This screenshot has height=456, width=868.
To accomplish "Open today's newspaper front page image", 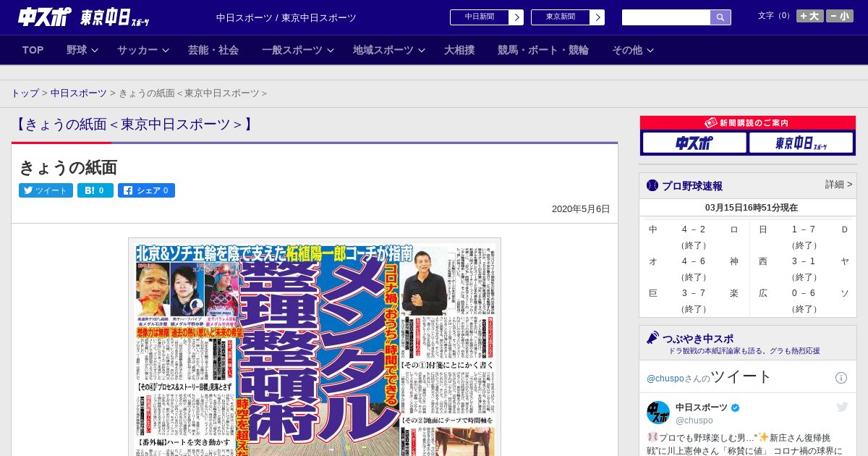I will 315,347.
